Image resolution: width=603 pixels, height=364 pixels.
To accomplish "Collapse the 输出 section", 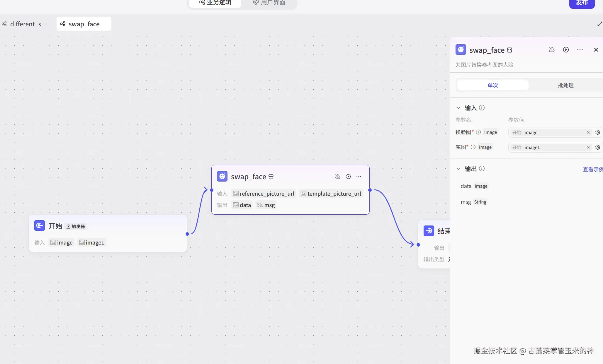I will [458, 169].
